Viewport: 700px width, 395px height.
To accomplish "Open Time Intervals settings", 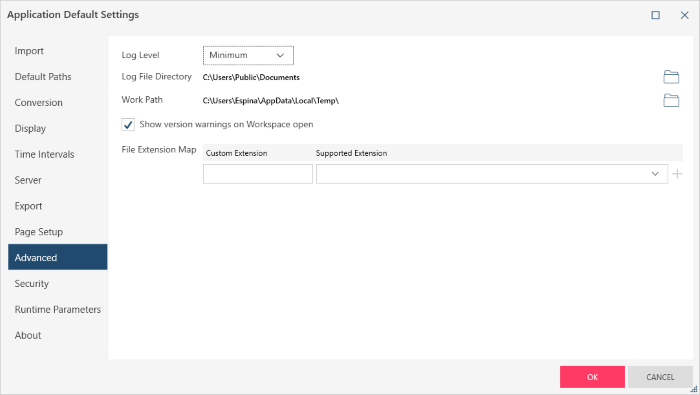I will (x=58, y=154).
